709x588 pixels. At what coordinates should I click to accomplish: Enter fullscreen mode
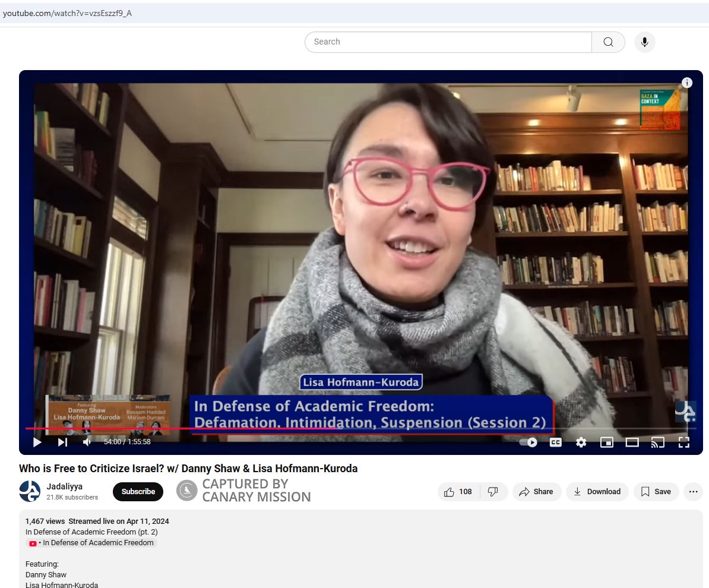tap(683, 442)
